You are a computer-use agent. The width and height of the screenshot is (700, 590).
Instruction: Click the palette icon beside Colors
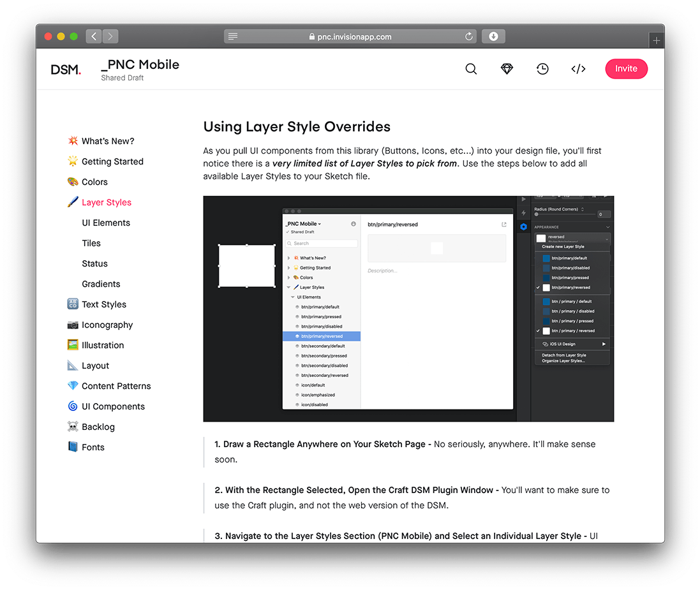73,182
